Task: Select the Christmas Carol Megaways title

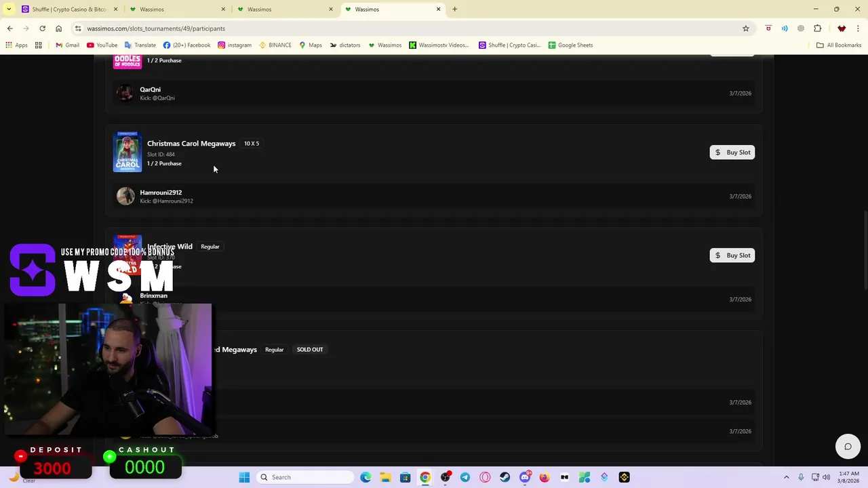Action: coord(191,144)
